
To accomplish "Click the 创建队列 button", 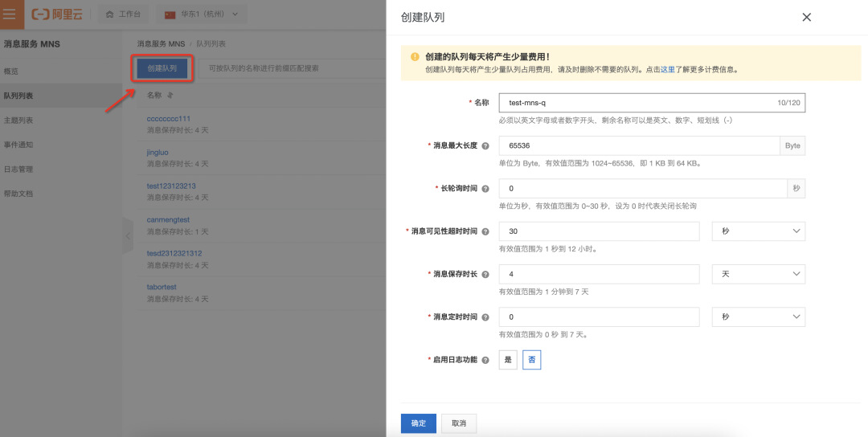I will (x=162, y=68).
